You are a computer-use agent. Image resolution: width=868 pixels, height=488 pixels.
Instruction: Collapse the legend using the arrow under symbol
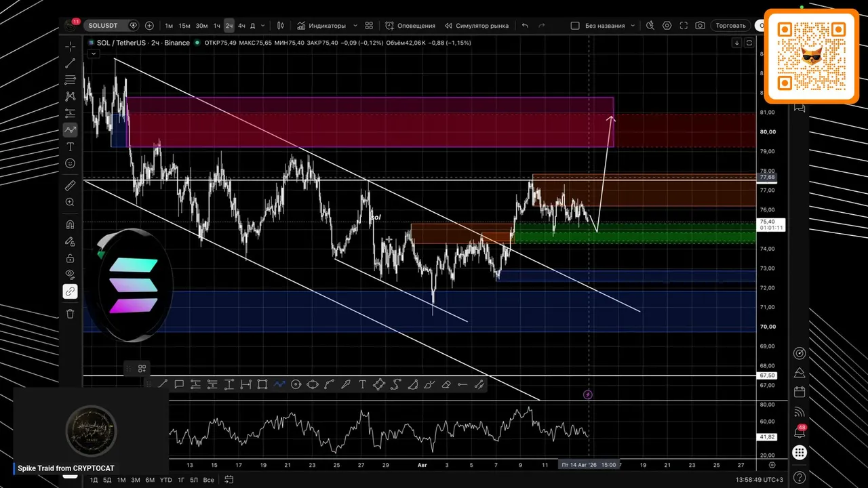(94, 54)
